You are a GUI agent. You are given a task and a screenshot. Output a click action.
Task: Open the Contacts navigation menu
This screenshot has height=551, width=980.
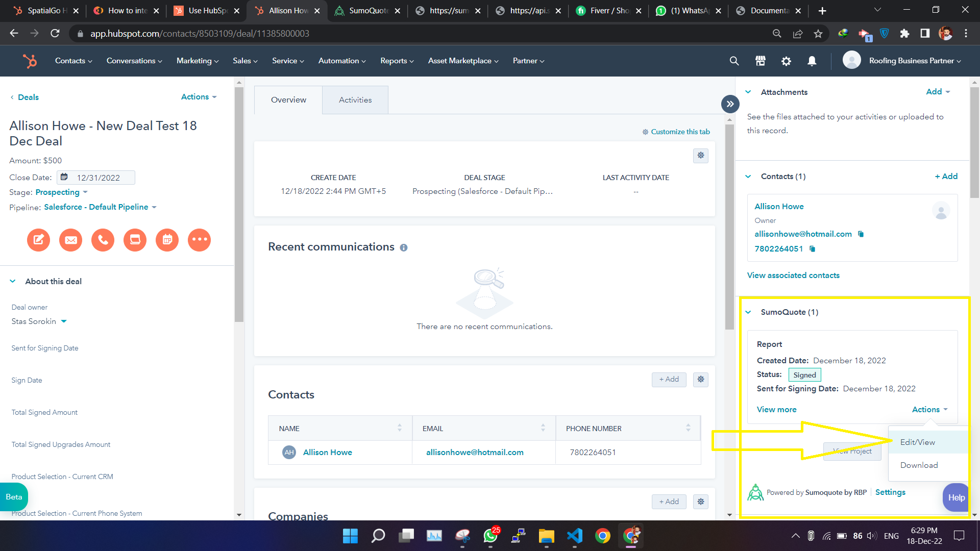[x=73, y=61]
